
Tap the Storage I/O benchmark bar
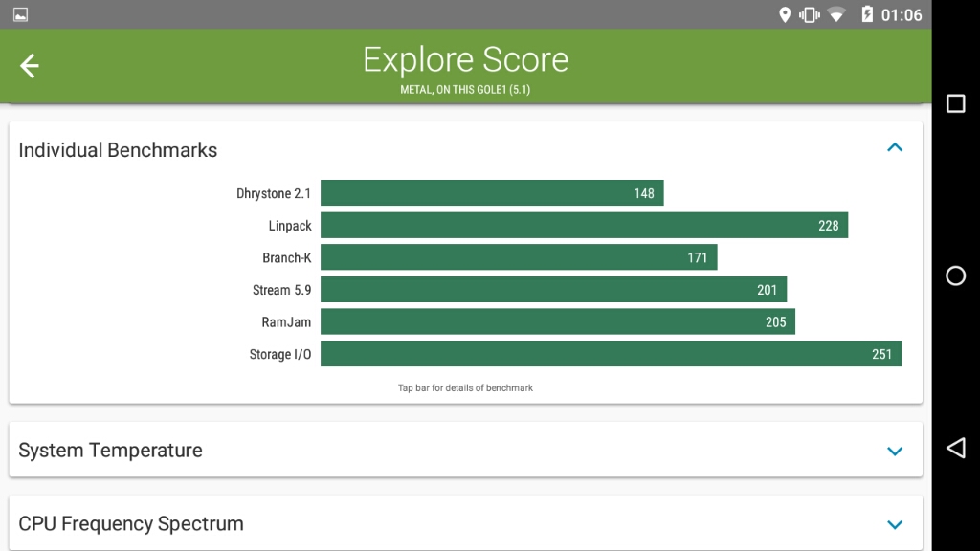point(612,354)
